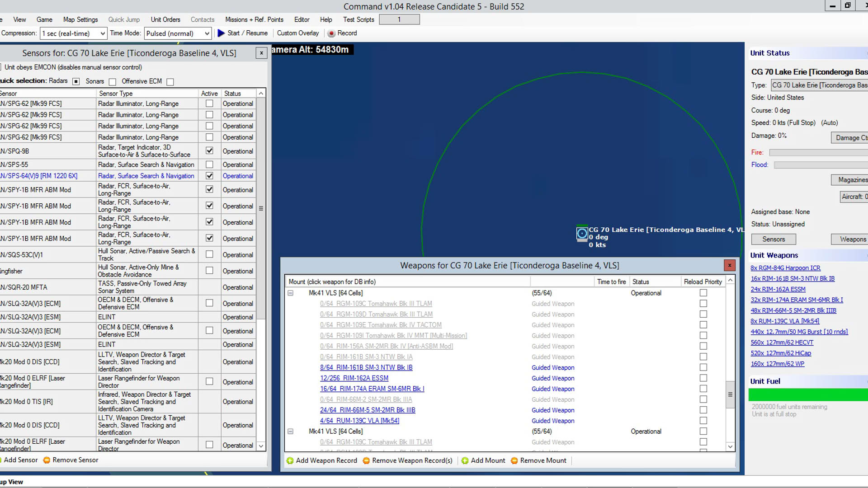The image size is (868, 488).
Task: Click the green Unit Fuel bar
Action: (x=808, y=394)
